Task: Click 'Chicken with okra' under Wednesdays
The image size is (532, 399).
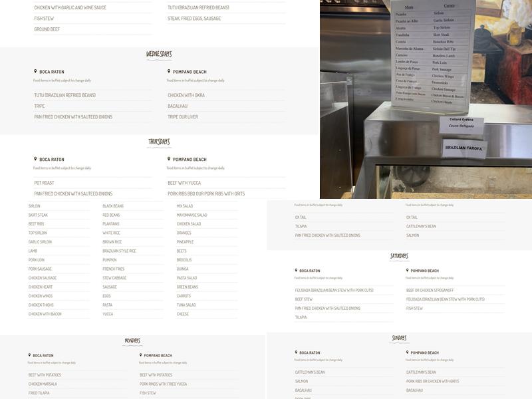Action: click(186, 95)
